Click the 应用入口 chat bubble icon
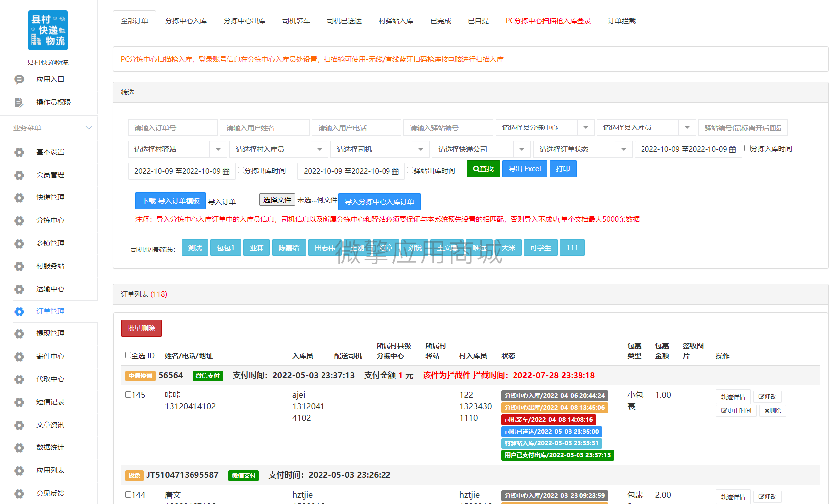This screenshot has height=504, width=837. coord(19,79)
